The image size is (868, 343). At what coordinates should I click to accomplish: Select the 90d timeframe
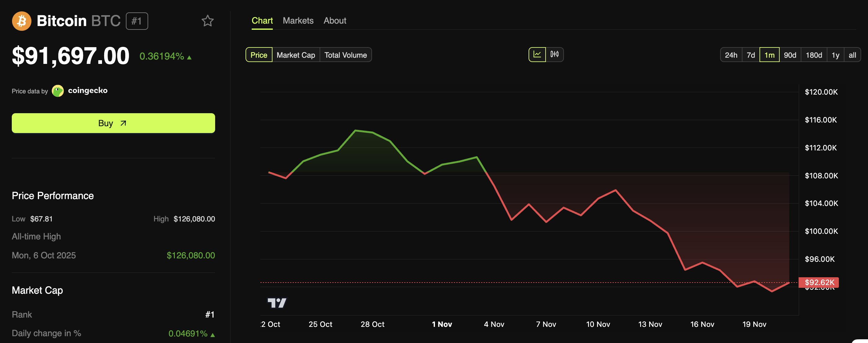click(790, 55)
